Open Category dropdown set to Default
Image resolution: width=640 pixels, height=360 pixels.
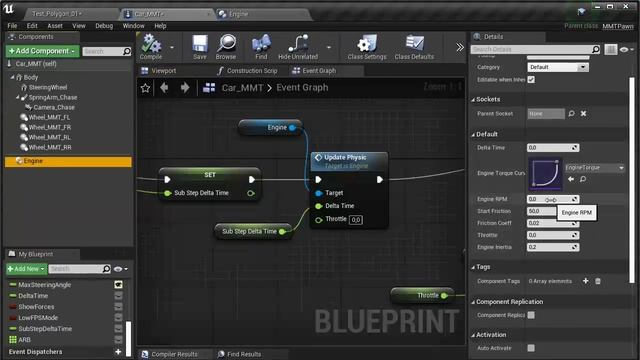click(x=558, y=67)
